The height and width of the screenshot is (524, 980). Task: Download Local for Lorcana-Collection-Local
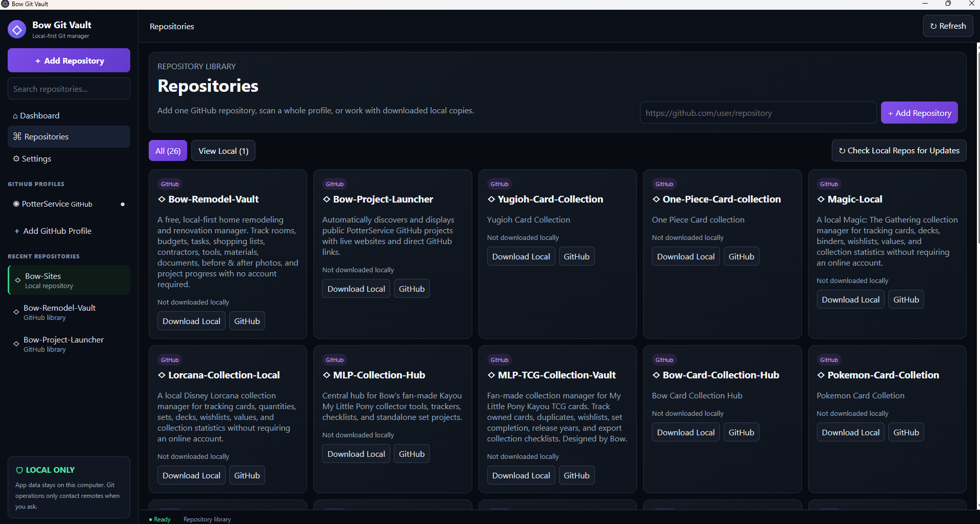tap(191, 475)
